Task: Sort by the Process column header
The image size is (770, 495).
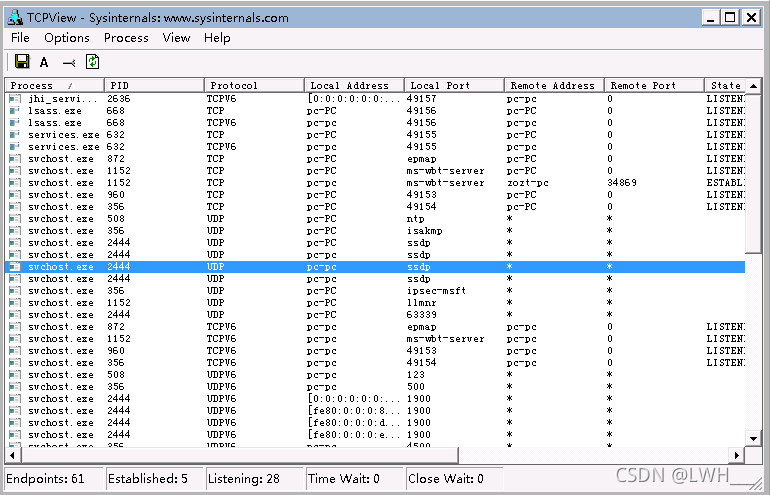Action: click(55, 85)
